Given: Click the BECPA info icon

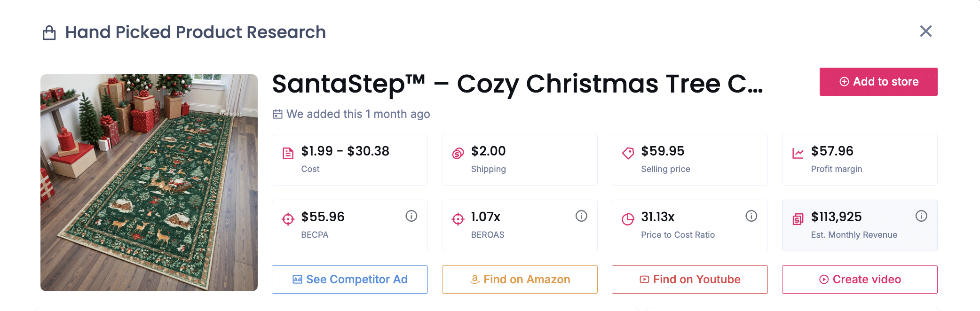Looking at the screenshot, I should 411,216.
